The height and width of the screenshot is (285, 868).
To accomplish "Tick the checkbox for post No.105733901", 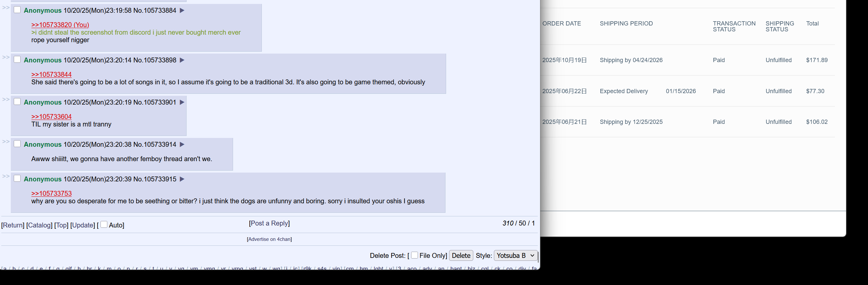I will [x=17, y=102].
